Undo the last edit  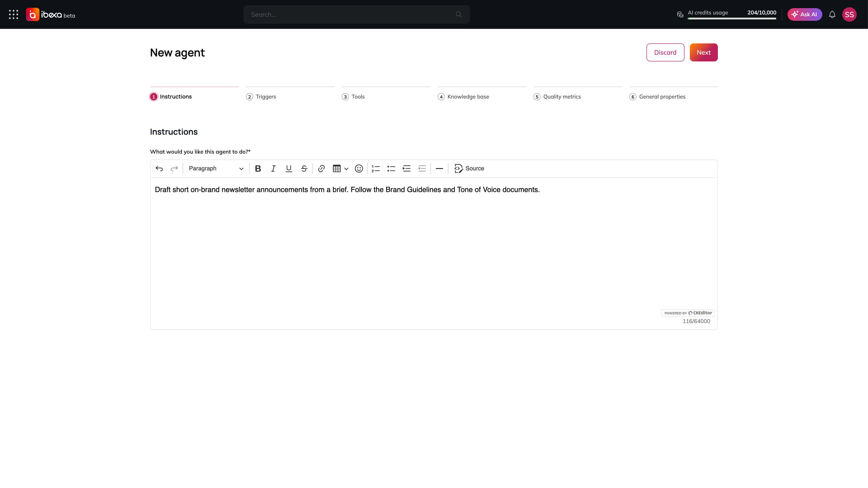tap(159, 168)
